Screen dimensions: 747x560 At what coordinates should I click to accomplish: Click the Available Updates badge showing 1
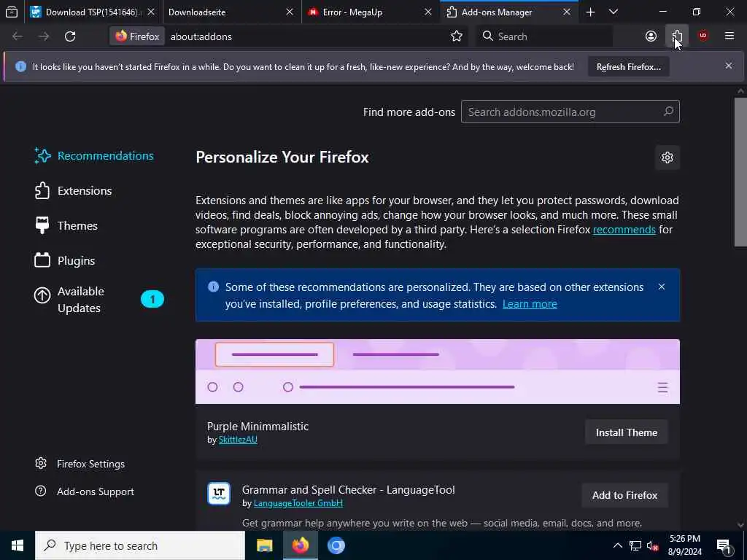coord(152,300)
